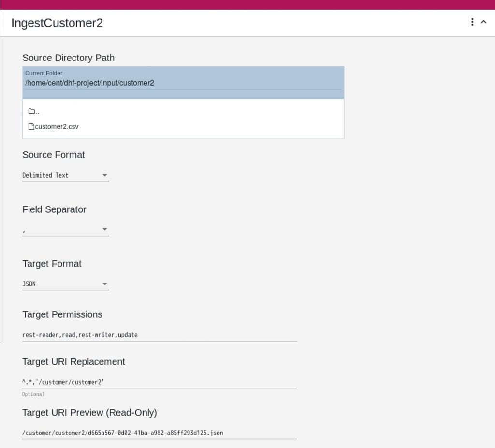Screen dimensions: 495x448
Task: Click the Target URI Replacement heading
Action: pyautogui.click(x=73, y=362)
